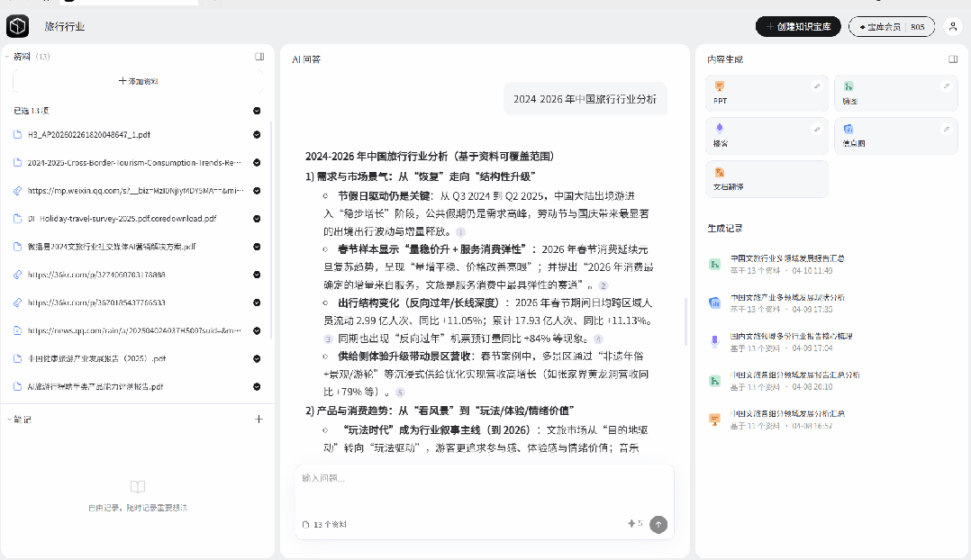
Task: Click 创建知识宝库 button
Action: pyautogui.click(x=798, y=27)
